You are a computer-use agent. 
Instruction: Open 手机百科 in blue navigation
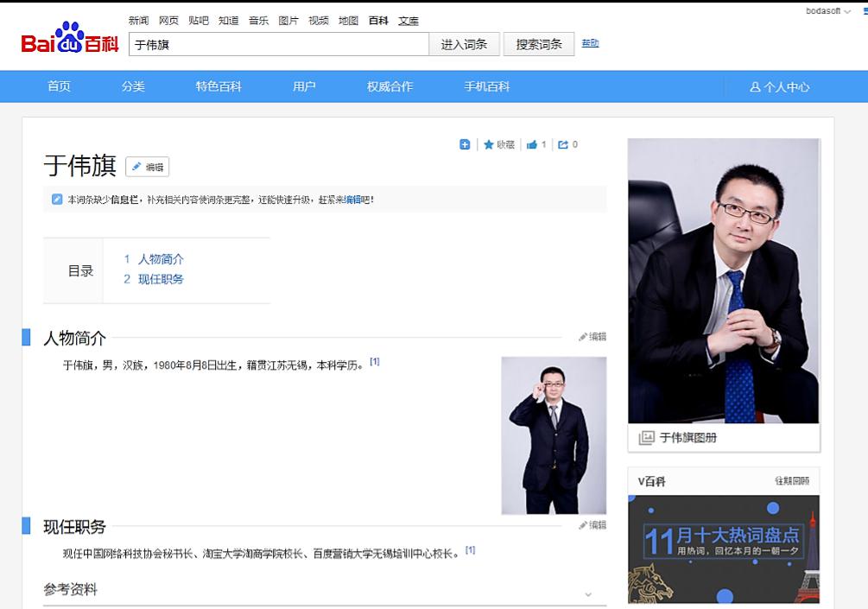coord(486,86)
